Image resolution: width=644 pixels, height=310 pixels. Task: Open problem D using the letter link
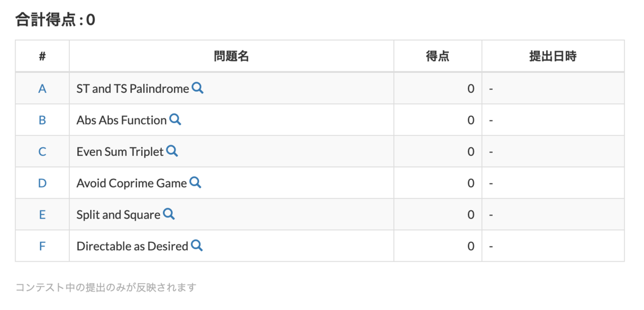pos(42,183)
